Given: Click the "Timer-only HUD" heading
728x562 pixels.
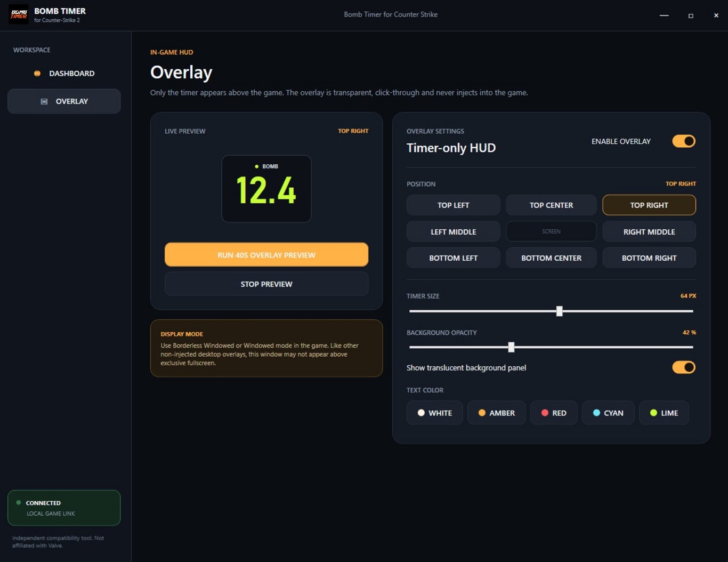Looking at the screenshot, I should click(x=451, y=148).
